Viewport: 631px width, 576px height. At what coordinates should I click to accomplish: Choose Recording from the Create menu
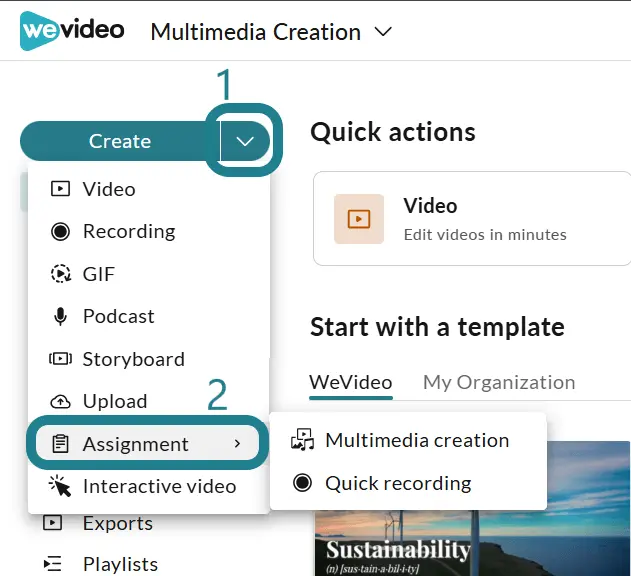tap(149, 231)
